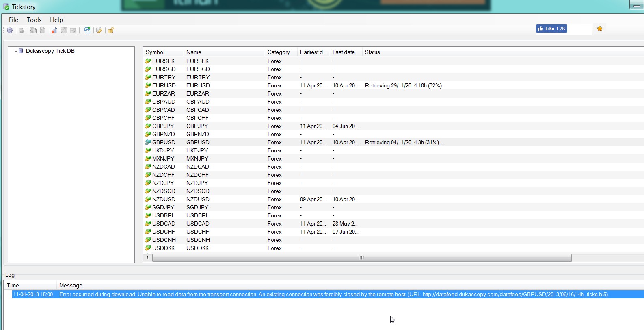
Task: Click the edit database pencil toolbar icon
Action: 99,30
